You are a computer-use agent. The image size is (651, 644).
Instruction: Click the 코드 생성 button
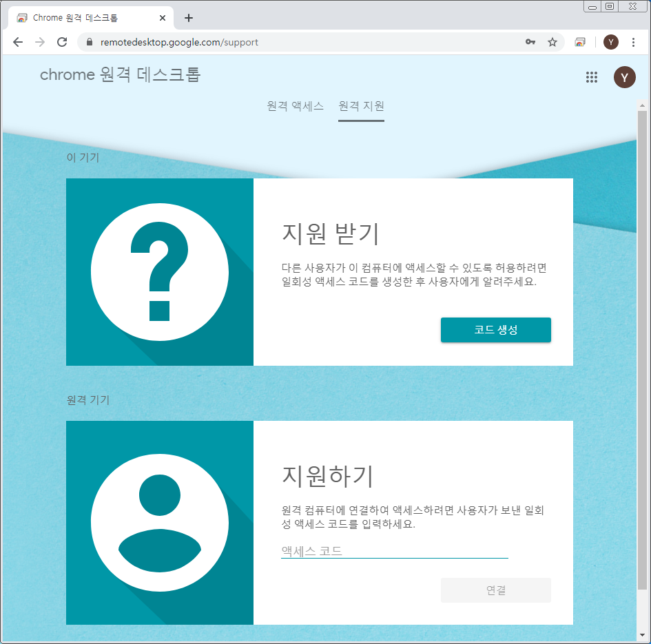click(496, 330)
